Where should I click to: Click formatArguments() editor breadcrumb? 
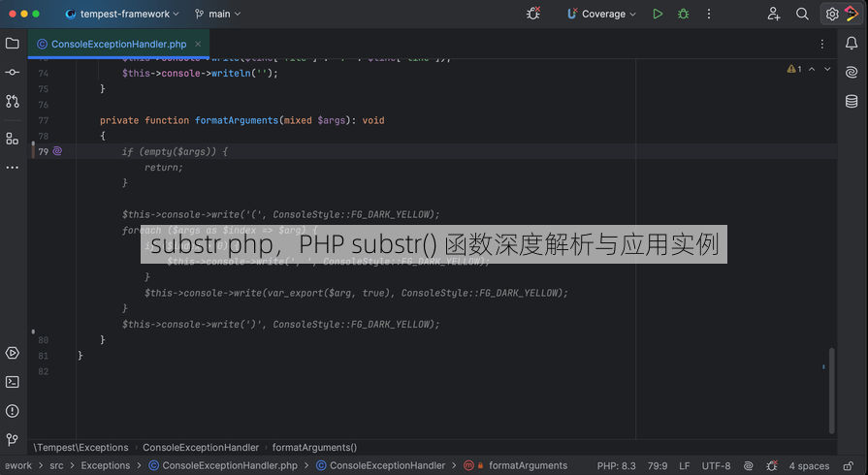click(x=314, y=447)
